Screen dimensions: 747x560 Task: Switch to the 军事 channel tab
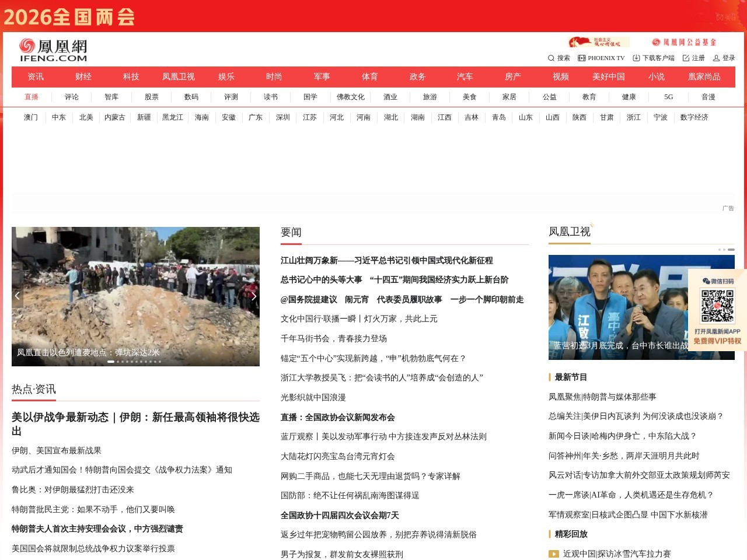(x=322, y=76)
